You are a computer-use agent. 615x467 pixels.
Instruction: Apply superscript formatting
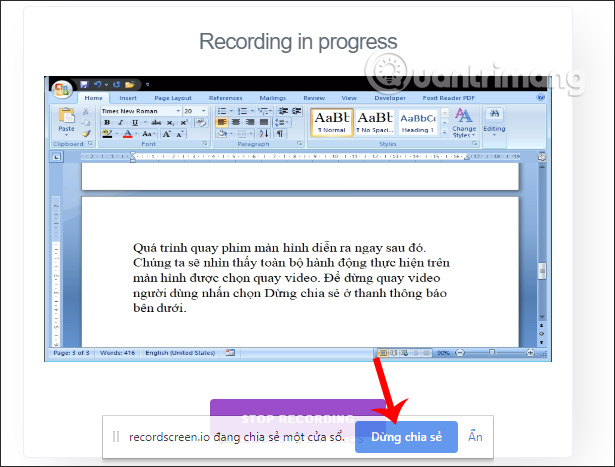(x=184, y=122)
